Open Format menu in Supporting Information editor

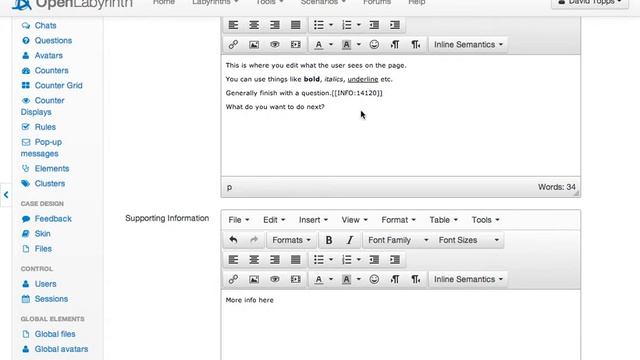pyautogui.click(x=398, y=220)
